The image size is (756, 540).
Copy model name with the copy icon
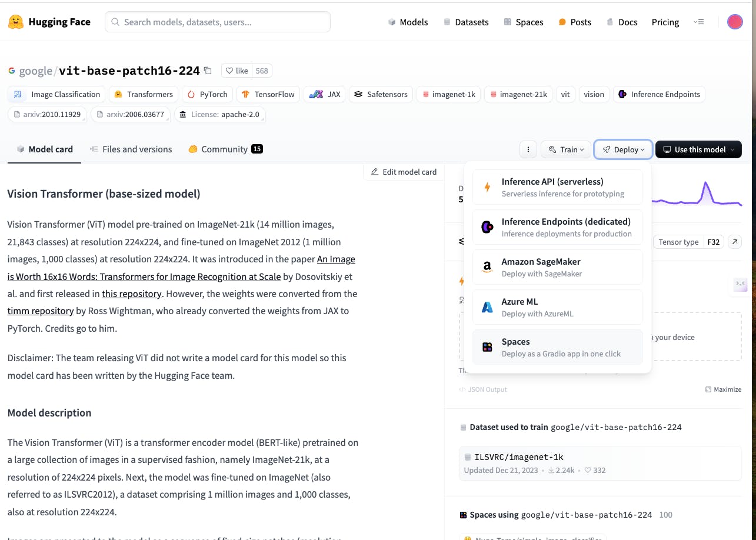[x=208, y=71]
